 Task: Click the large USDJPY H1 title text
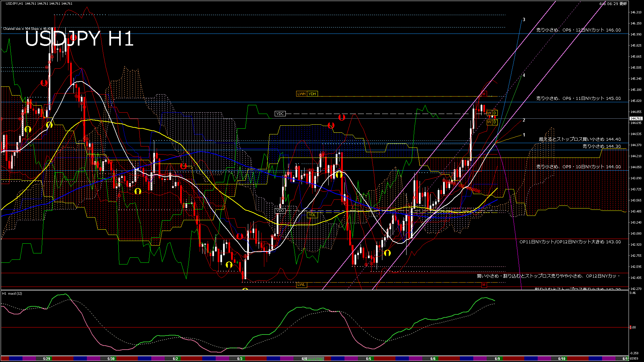(79, 39)
